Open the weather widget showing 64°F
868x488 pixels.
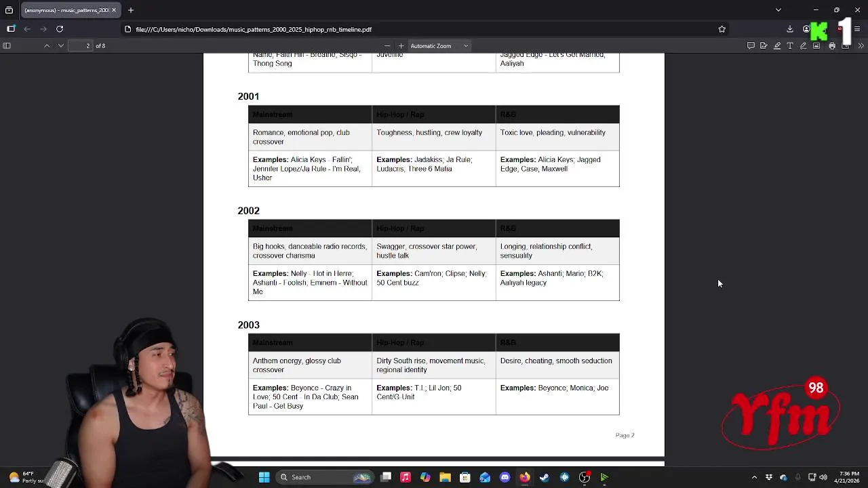25,477
